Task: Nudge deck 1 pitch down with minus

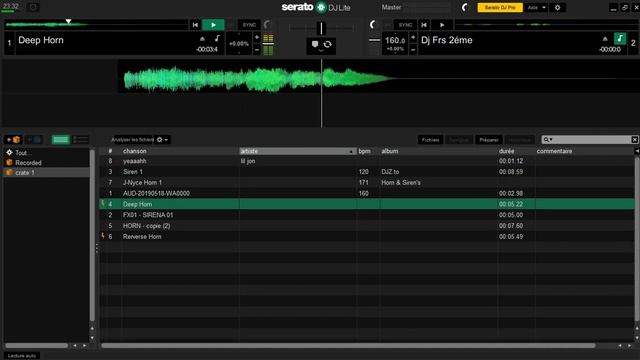Action: 257,50
